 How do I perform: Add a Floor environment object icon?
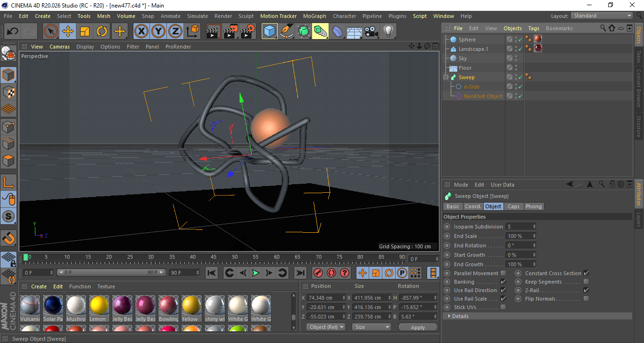(x=355, y=32)
